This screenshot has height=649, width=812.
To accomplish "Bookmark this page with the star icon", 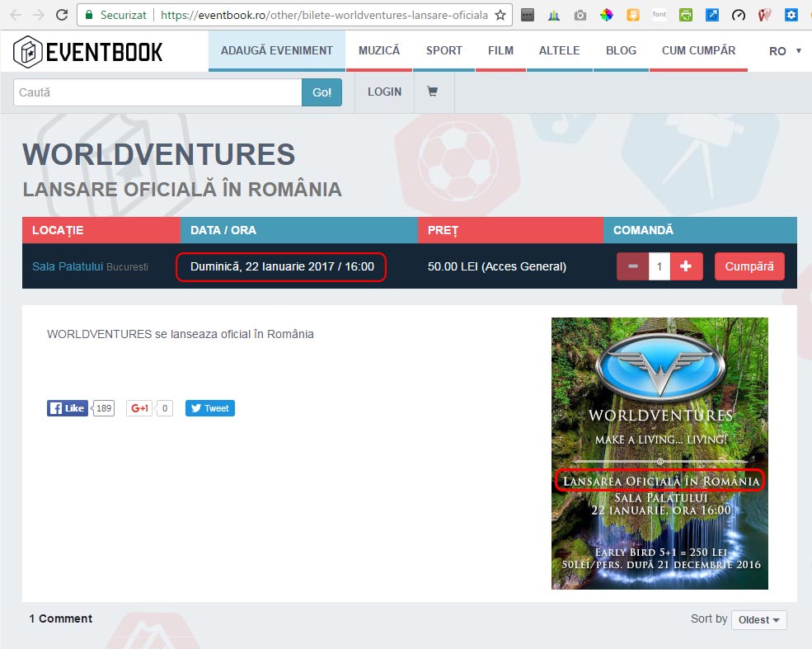I will (x=500, y=15).
